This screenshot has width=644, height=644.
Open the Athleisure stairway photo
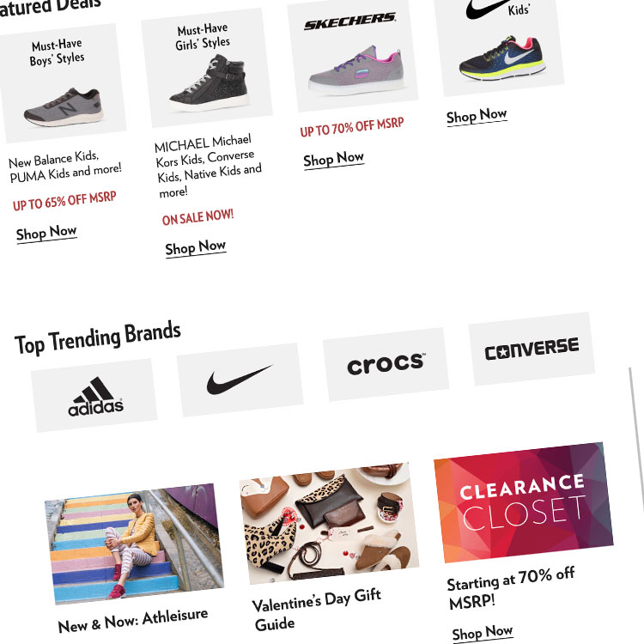[x=134, y=544]
